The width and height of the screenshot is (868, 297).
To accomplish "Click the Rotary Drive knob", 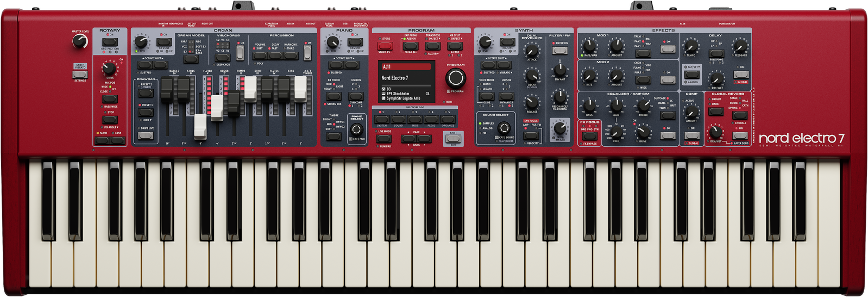I will (109, 69).
